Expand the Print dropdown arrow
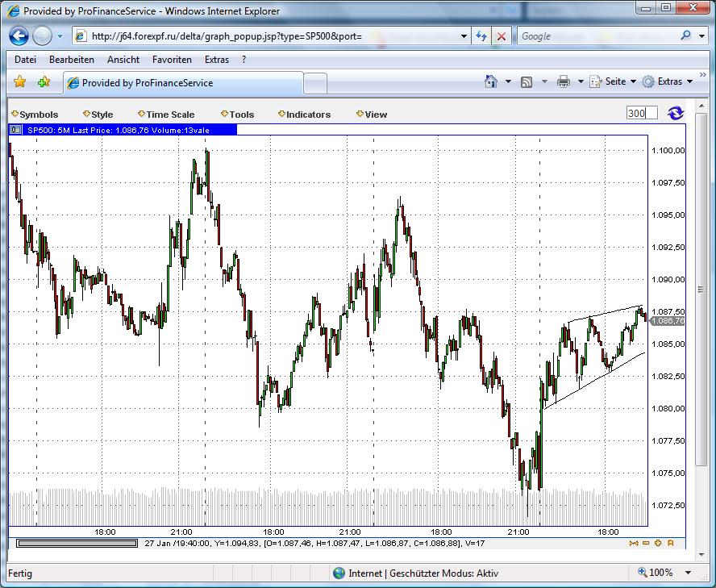 (581, 81)
